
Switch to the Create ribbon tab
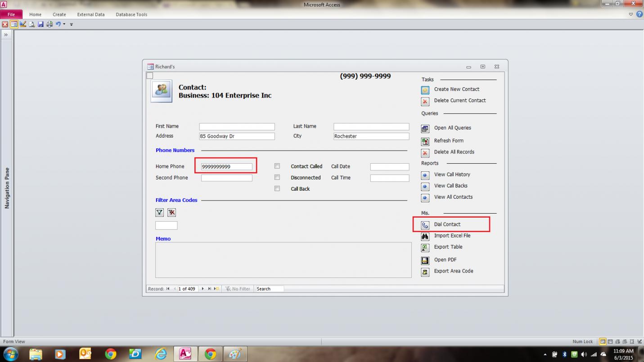[x=59, y=14]
